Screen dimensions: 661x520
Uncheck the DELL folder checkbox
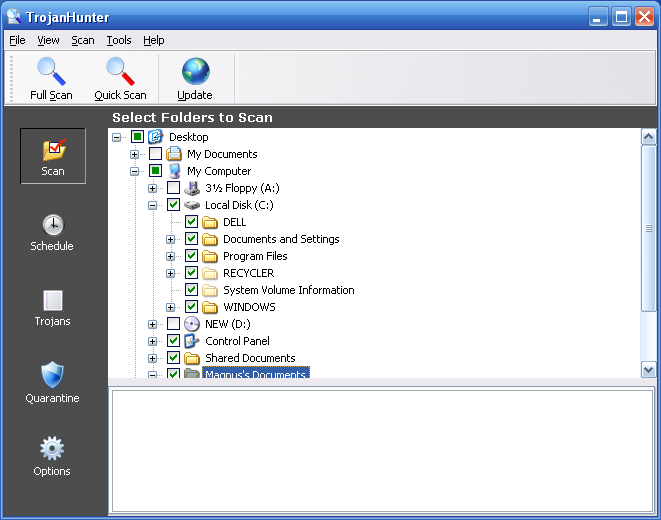191,222
